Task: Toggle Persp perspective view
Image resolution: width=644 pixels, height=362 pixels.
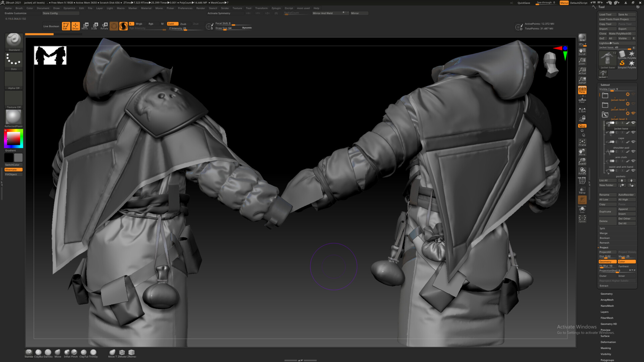Action: [582, 90]
